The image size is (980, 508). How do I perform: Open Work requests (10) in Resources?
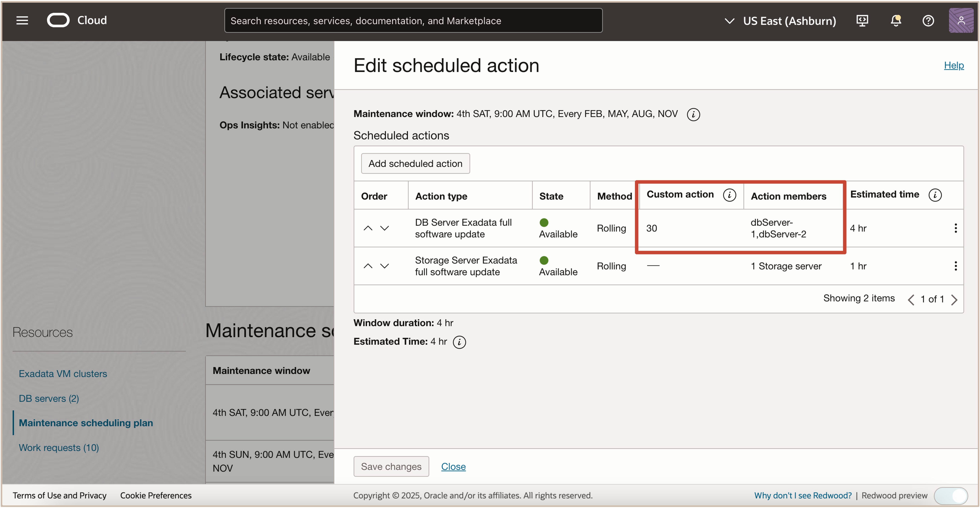[59, 448]
